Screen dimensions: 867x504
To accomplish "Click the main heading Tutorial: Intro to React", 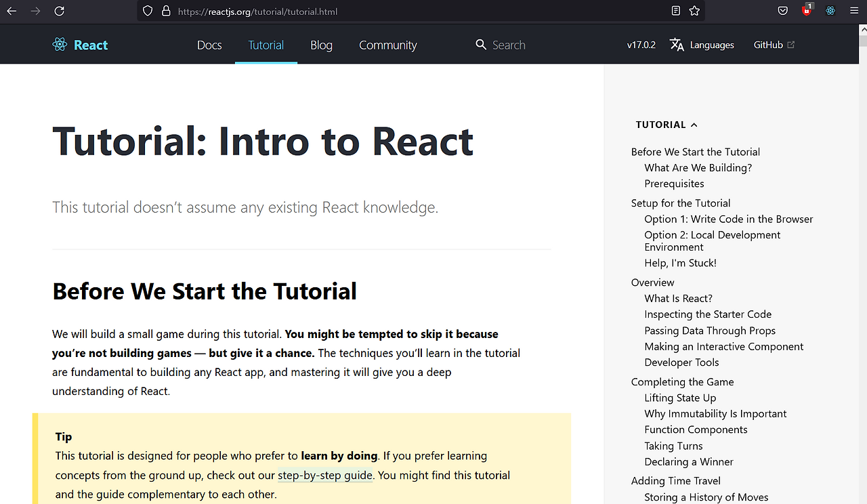I will tap(263, 141).
